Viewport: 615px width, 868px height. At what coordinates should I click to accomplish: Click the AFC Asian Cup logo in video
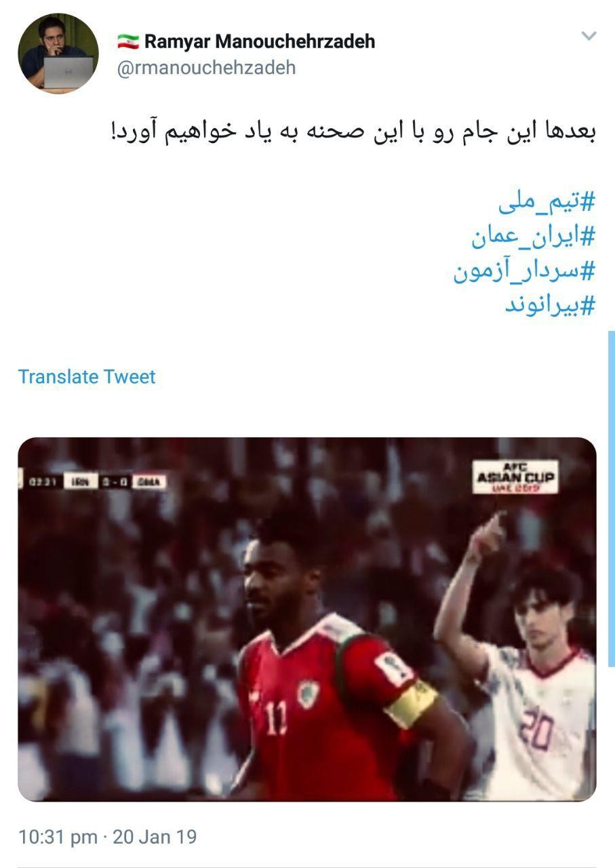pos(515,477)
